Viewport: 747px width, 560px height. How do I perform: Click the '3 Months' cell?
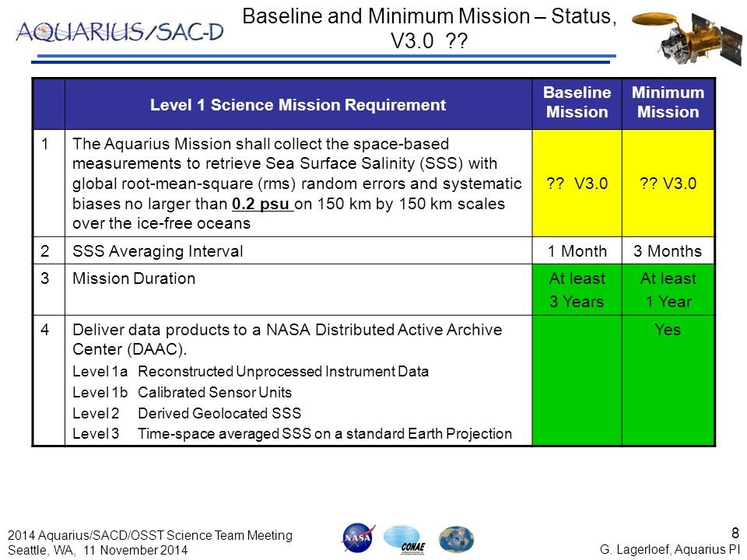pos(668,251)
